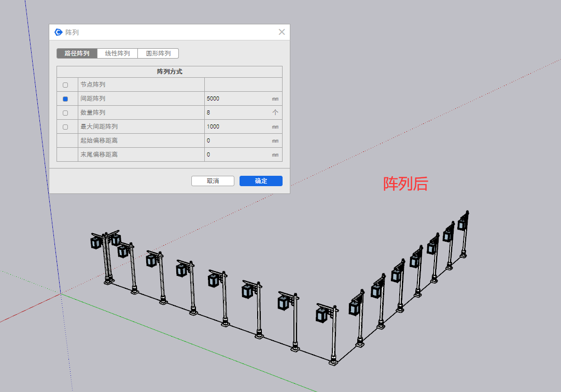561x392 pixels.
Task: Confirm the array with 确定 button
Action: 261,181
